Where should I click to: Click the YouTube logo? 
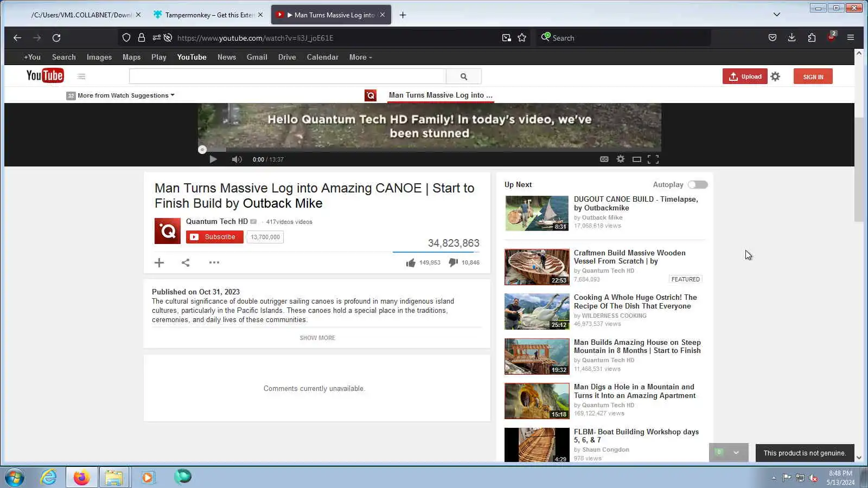coord(45,76)
